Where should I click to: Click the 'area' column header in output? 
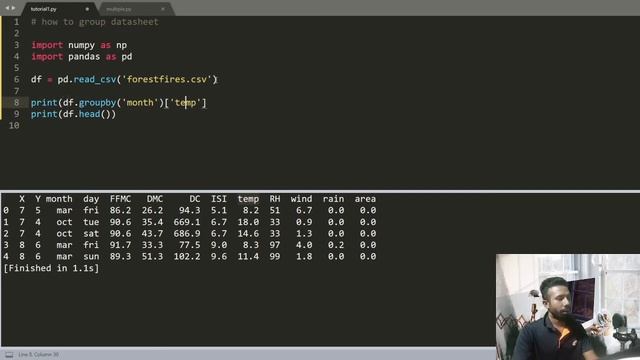click(x=365, y=199)
